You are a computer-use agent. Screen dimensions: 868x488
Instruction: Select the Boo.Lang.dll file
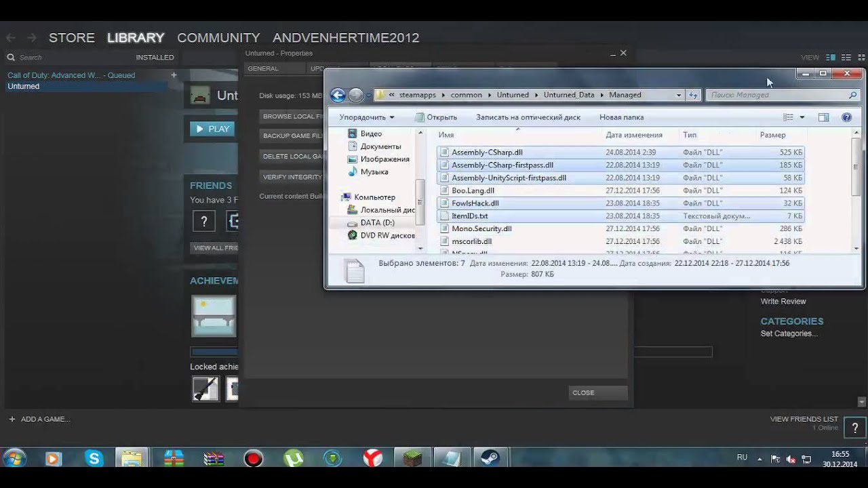coord(620,190)
